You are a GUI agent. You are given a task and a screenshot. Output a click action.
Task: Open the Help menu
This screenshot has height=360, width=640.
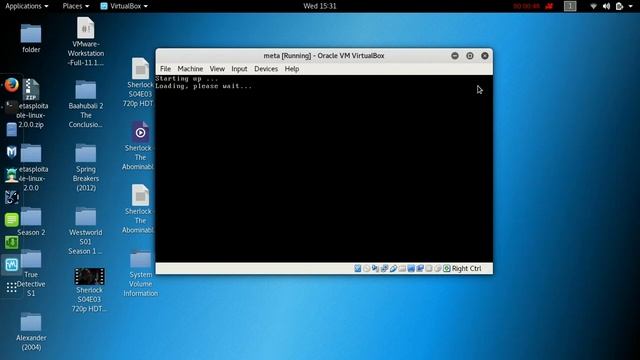[x=292, y=69]
